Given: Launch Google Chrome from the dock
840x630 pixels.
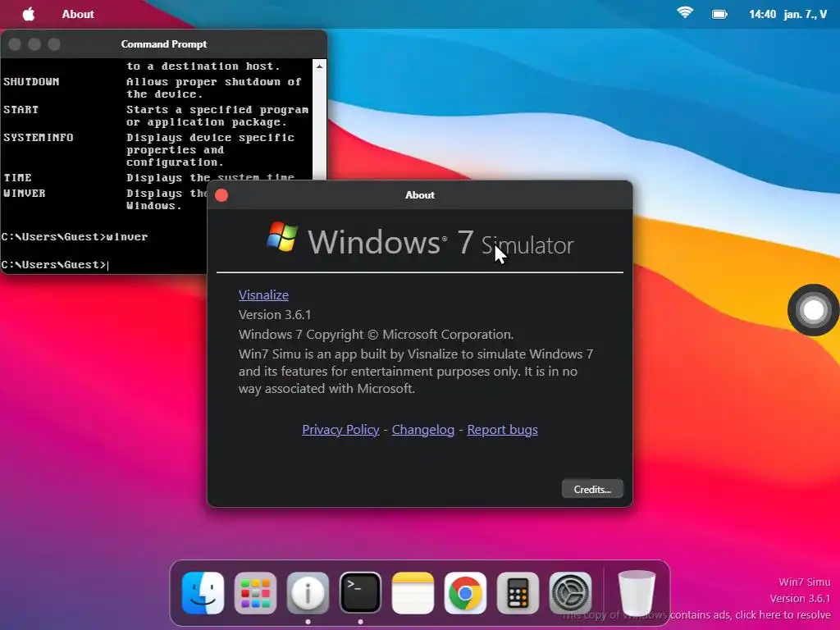Looking at the screenshot, I should pyautogui.click(x=466, y=593).
